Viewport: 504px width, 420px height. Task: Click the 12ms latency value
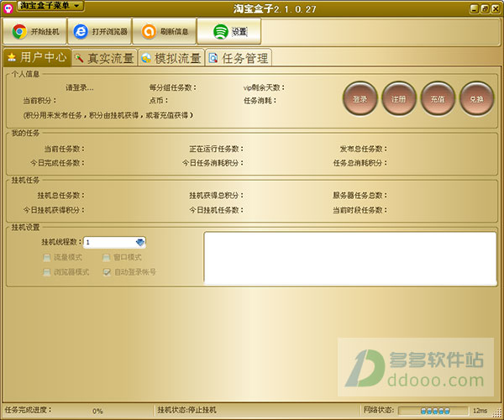click(480, 411)
